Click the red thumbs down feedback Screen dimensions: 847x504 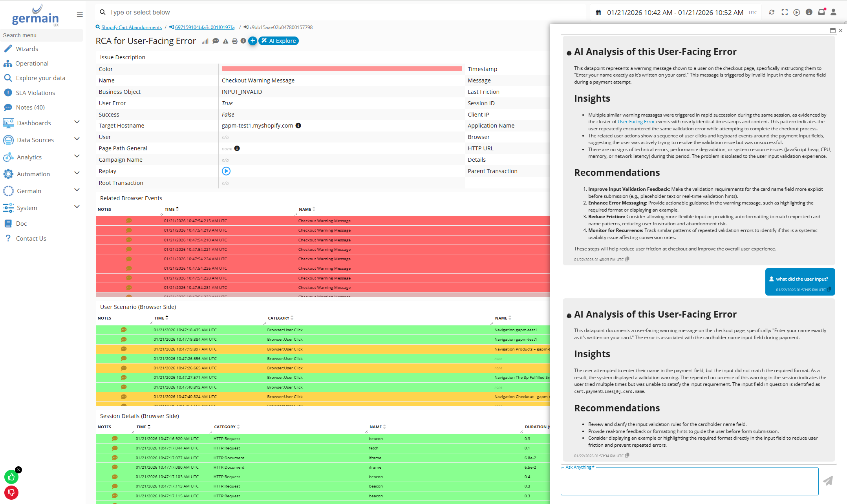[x=11, y=492]
